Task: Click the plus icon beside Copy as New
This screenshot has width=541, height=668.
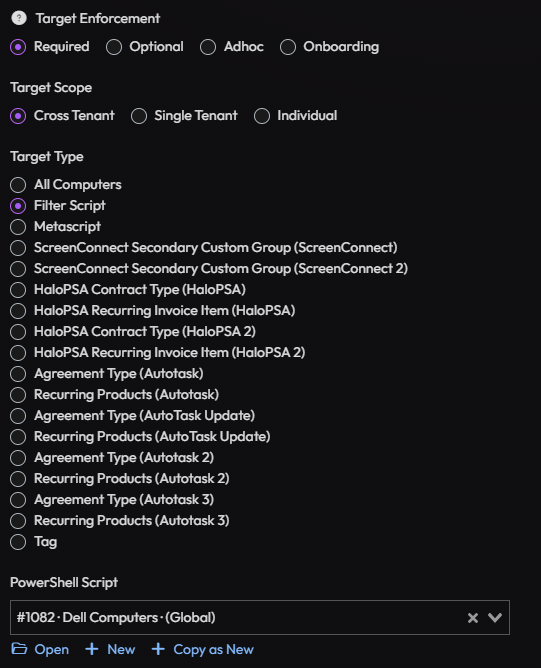Action: pos(158,649)
